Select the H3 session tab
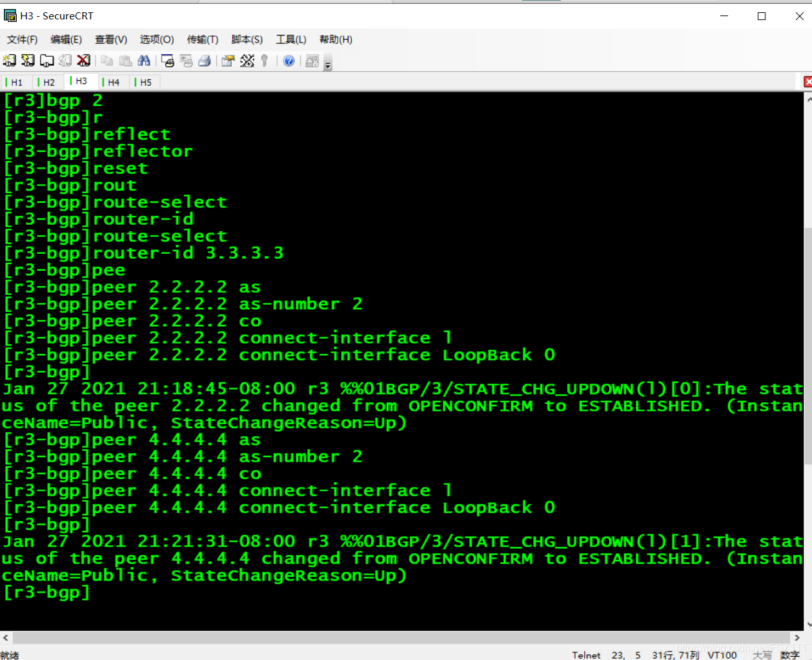This screenshot has width=812, height=660. [x=80, y=81]
